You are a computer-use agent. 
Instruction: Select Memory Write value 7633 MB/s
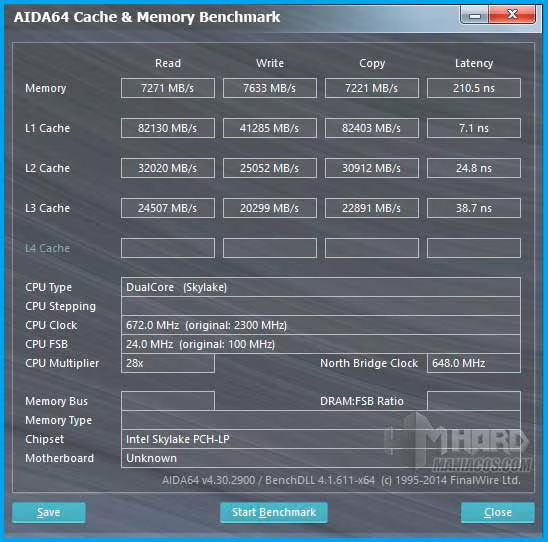tap(270, 88)
